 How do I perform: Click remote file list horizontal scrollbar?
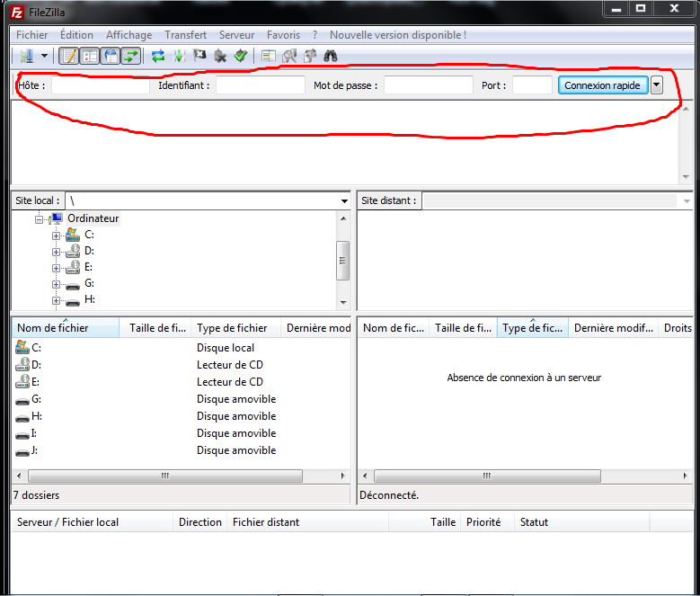[487, 476]
